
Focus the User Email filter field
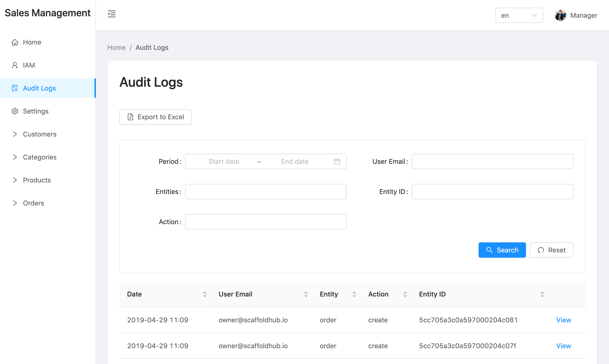click(x=492, y=161)
